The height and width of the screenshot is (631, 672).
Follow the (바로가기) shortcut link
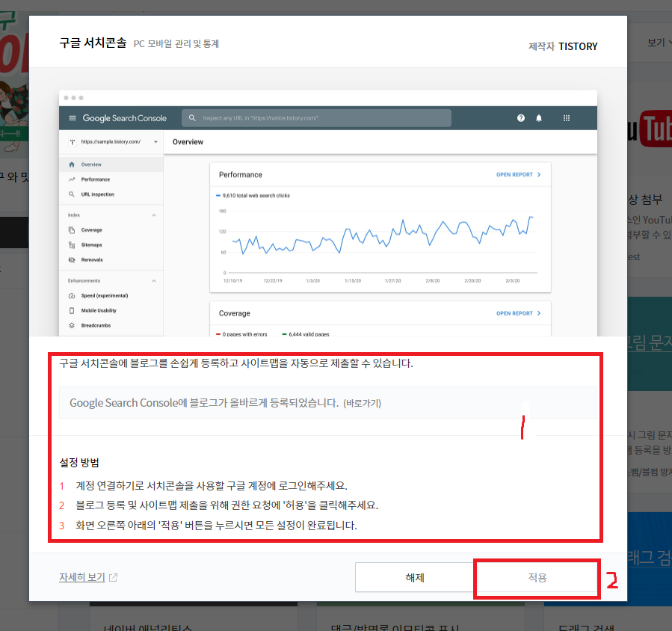[x=362, y=403]
